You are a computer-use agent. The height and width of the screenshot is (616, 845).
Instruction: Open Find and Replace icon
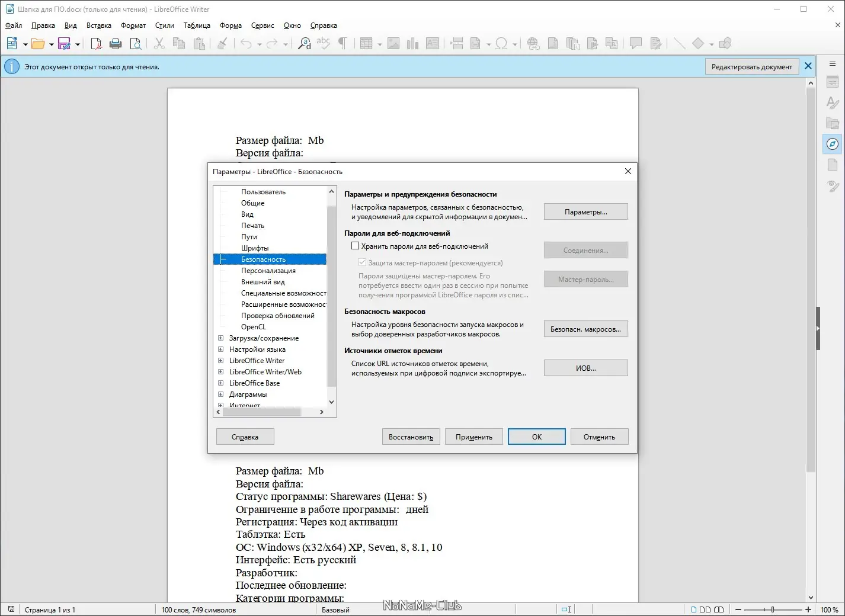tap(305, 43)
